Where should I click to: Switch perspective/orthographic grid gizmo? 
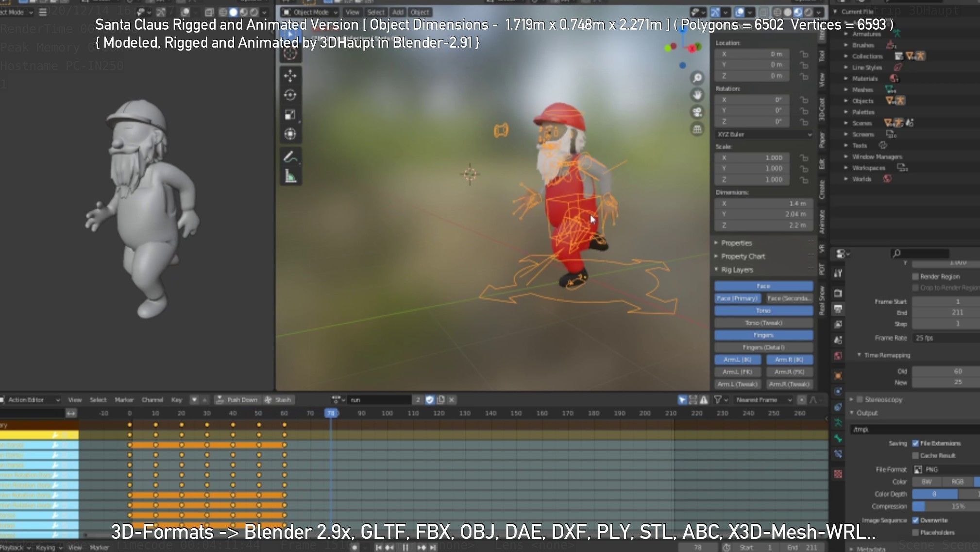point(697,129)
